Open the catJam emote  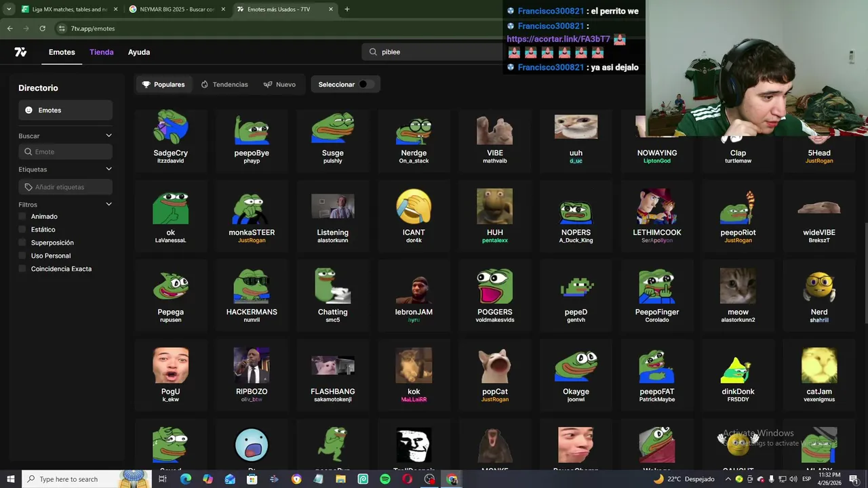point(819,375)
